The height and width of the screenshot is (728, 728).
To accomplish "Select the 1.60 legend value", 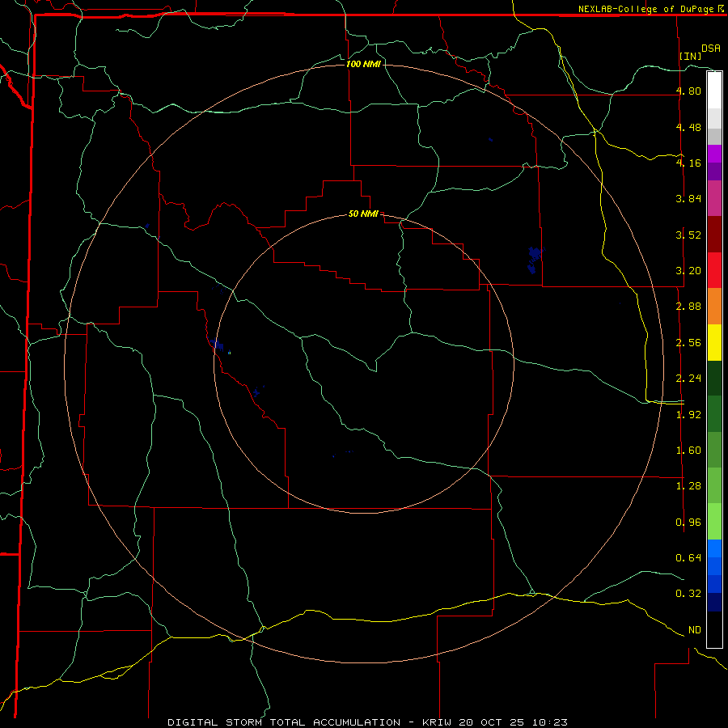I will click(x=688, y=451).
